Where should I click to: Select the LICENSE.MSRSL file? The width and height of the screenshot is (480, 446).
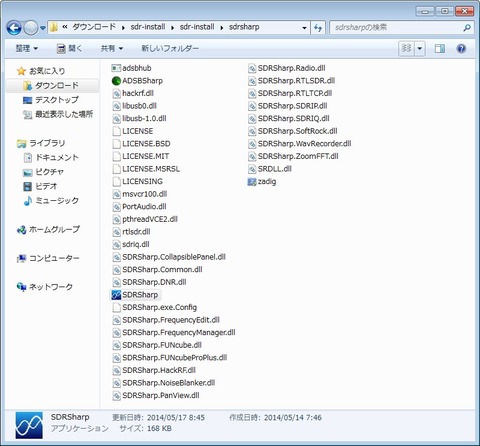146,169
